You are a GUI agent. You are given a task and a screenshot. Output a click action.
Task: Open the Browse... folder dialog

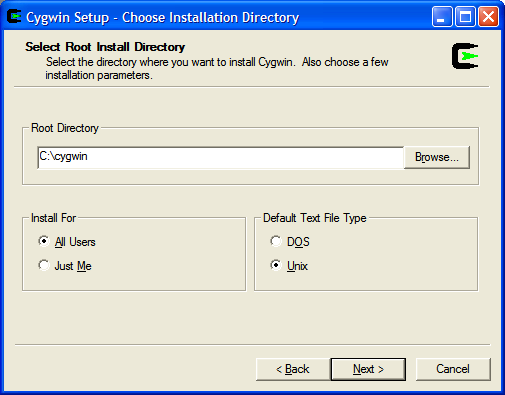(437, 157)
